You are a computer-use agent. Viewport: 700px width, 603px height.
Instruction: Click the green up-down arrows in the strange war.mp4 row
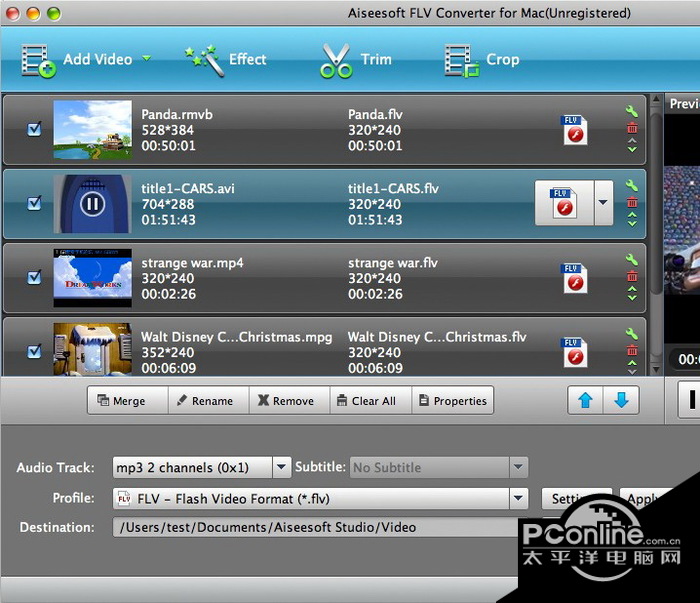point(632,293)
